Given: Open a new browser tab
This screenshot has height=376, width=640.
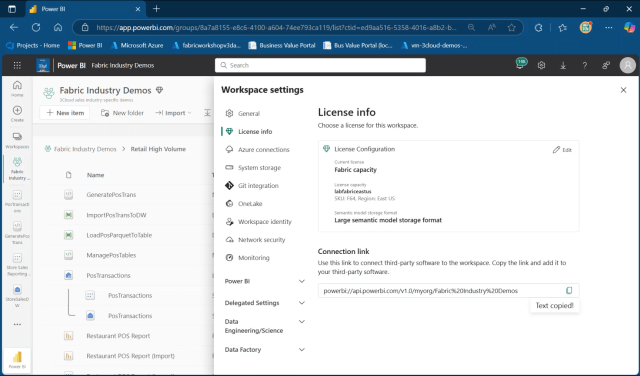Looking at the screenshot, I should coord(156,9).
